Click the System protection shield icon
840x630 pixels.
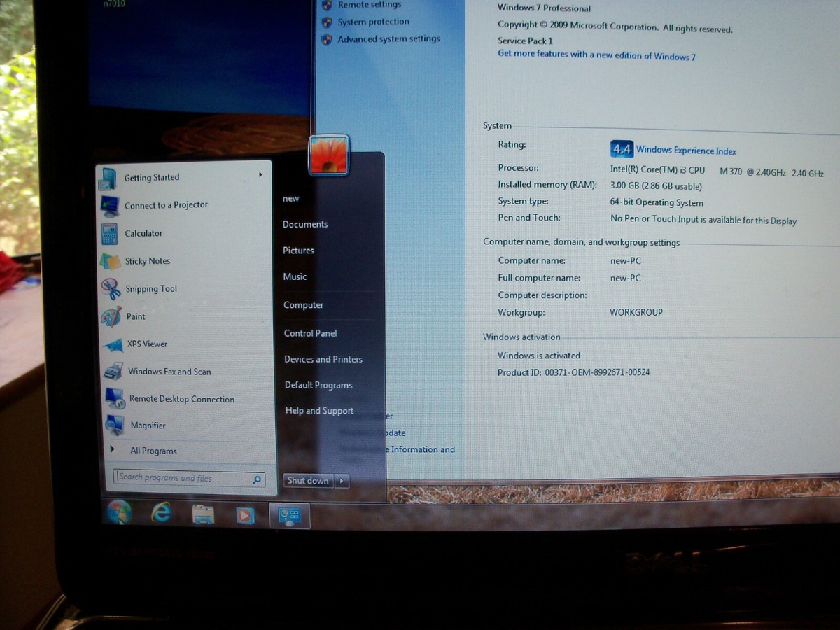(326, 22)
